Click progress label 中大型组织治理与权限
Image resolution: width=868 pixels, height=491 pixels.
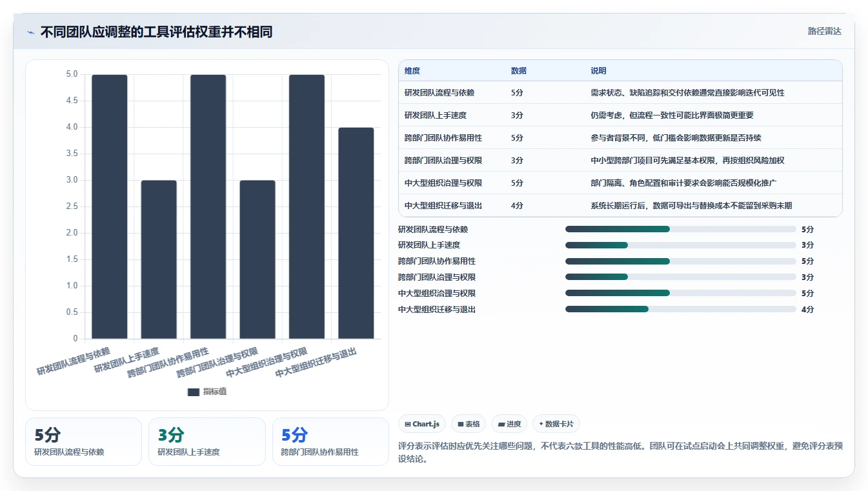tap(437, 294)
